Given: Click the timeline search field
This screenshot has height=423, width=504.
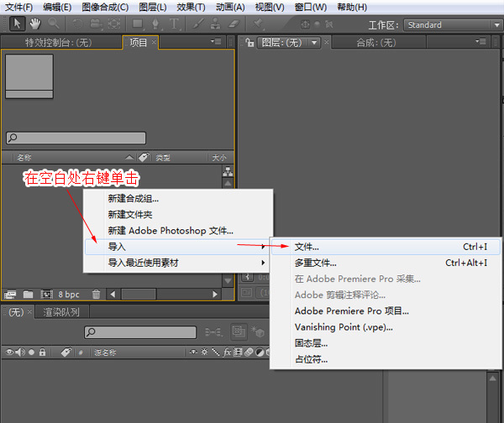Looking at the screenshot, I should coord(140,332).
